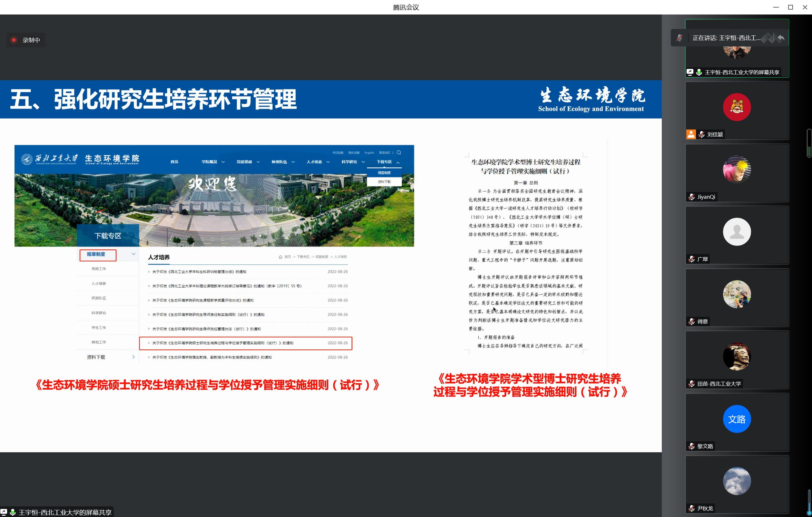Viewport: 812px width, 517px height.
Task: Click muted mic icon beside JiyanQi
Action: point(692,197)
